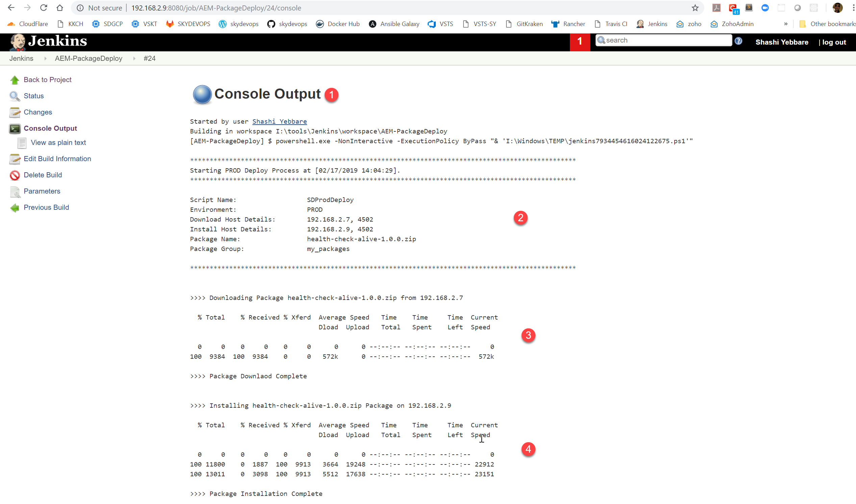The height and width of the screenshot is (504, 856).
Task: Show more bookmarks with the chevron
Action: click(786, 24)
